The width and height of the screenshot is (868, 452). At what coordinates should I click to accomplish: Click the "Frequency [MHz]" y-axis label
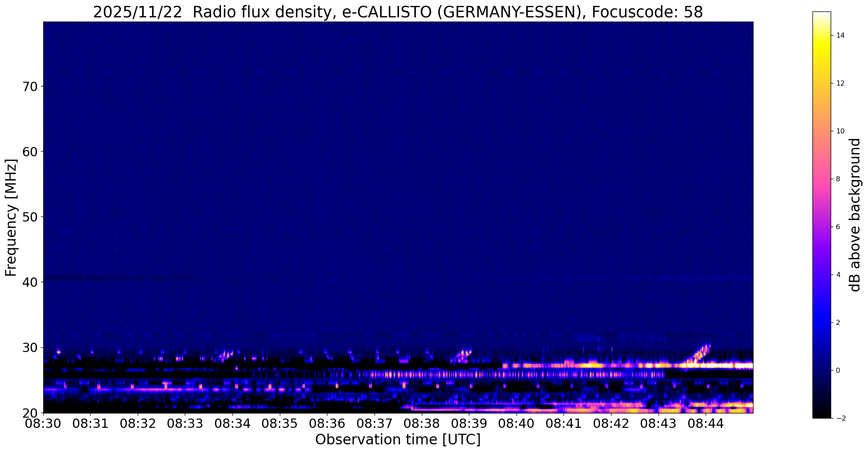pyautogui.click(x=11, y=217)
